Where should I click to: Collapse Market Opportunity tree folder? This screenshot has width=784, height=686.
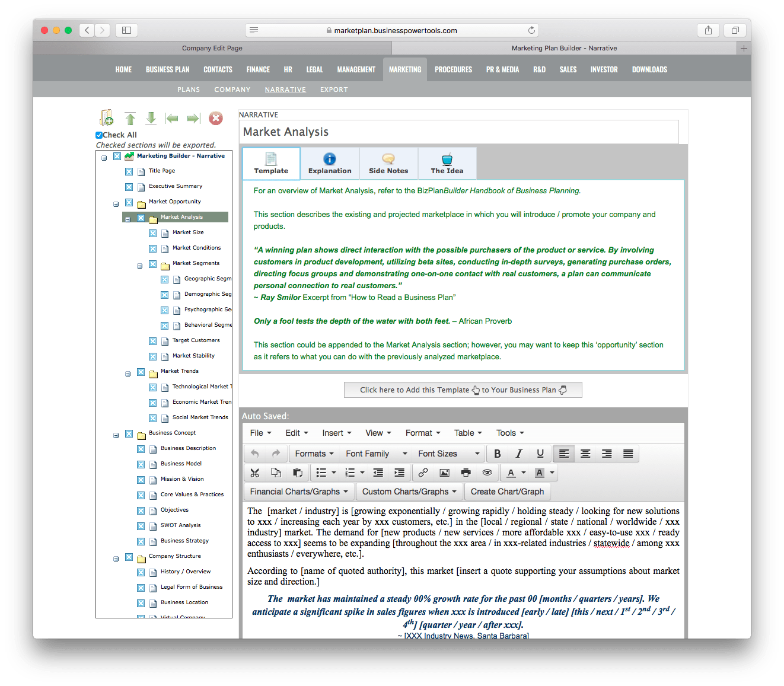(116, 204)
